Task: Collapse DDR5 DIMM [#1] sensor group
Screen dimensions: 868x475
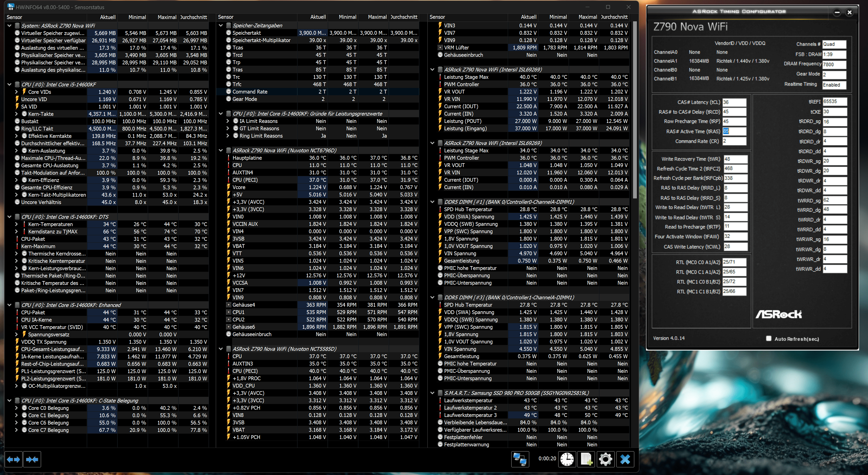Action: 432,202
